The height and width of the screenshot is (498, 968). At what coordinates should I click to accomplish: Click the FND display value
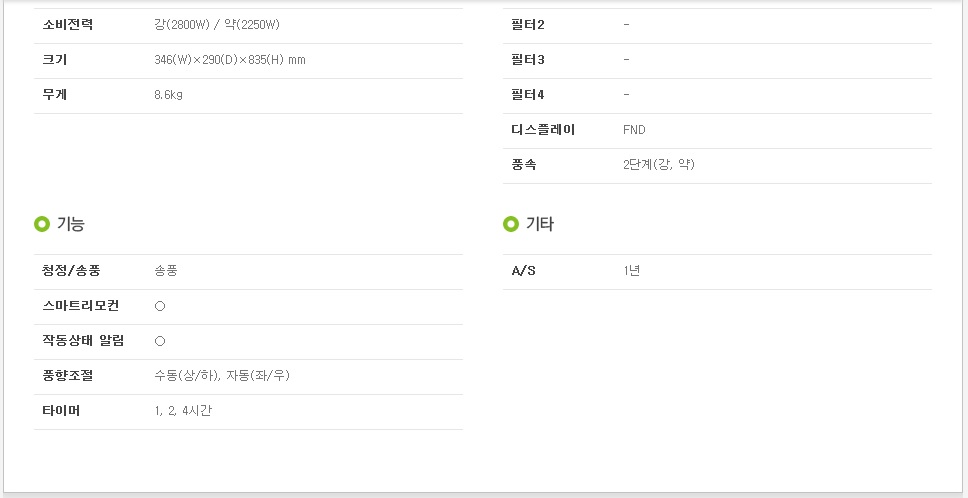(634, 130)
